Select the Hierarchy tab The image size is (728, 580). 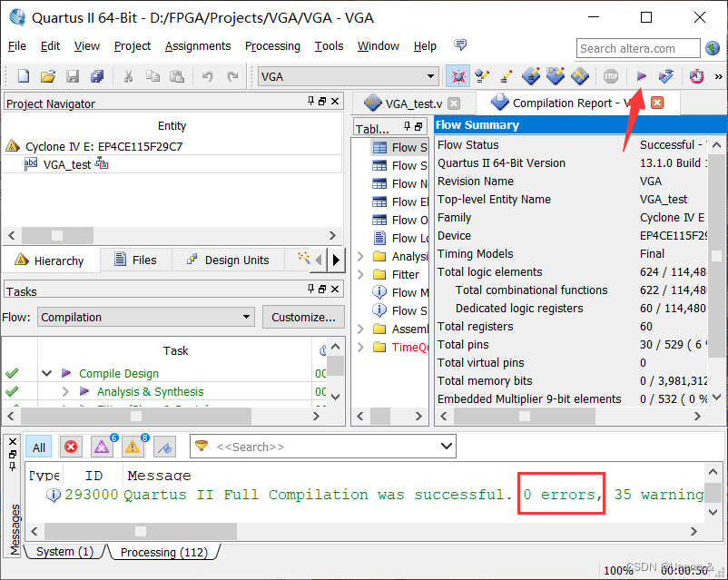click(x=49, y=261)
